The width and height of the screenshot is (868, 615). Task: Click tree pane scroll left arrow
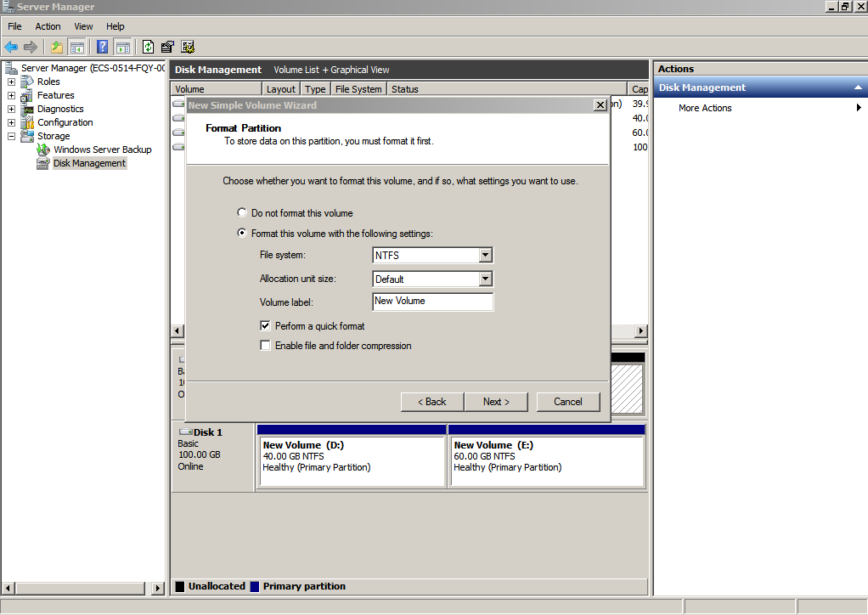point(8,588)
